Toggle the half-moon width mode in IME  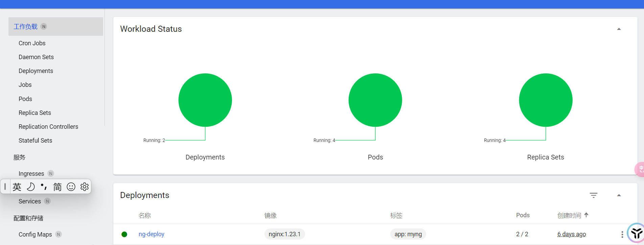point(30,187)
